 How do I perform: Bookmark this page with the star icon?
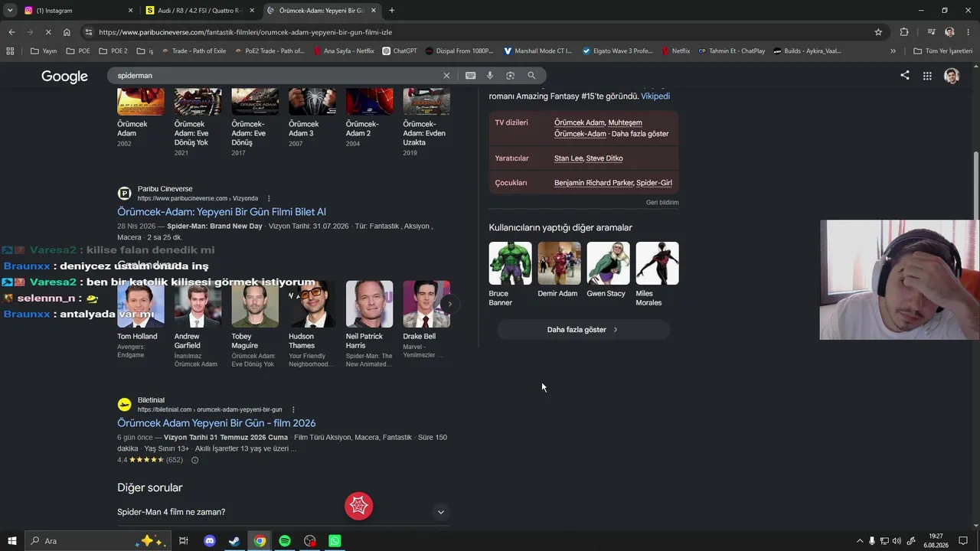tap(878, 32)
